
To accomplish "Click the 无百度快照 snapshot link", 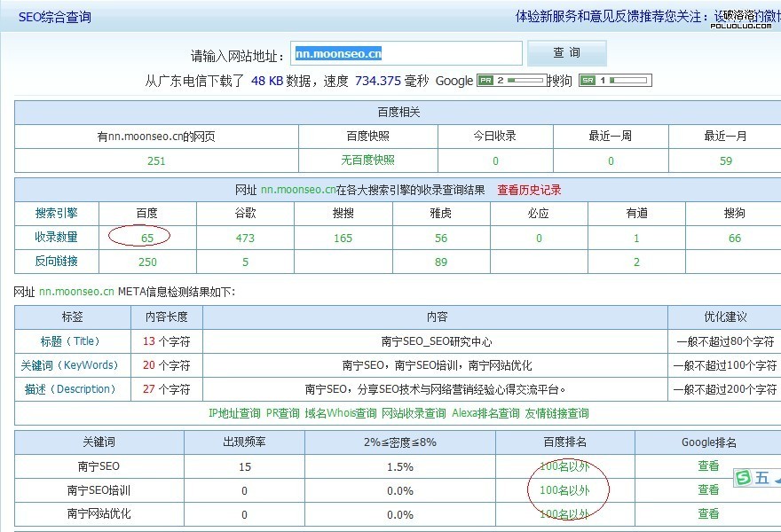I will [x=368, y=160].
